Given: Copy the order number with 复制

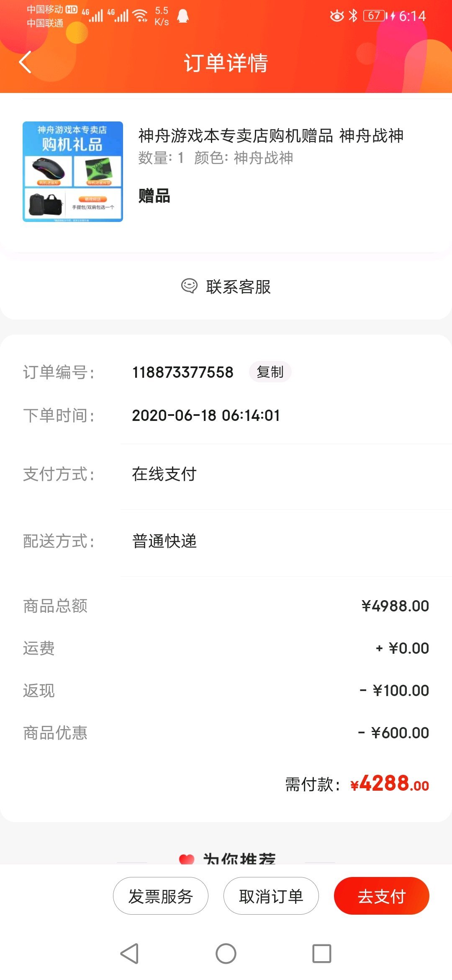Looking at the screenshot, I should pyautogui.click(x=270, y=372).
